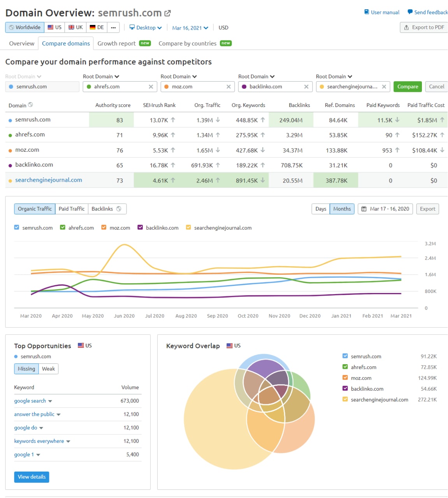Click the Export to PDF upload icon

[406, 28]
